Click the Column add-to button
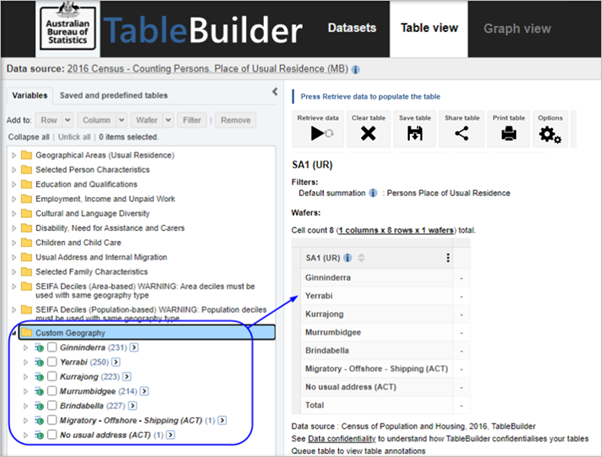Image resolution: width=602 pixels, height=457 pixels. click(x=97, y=120)
